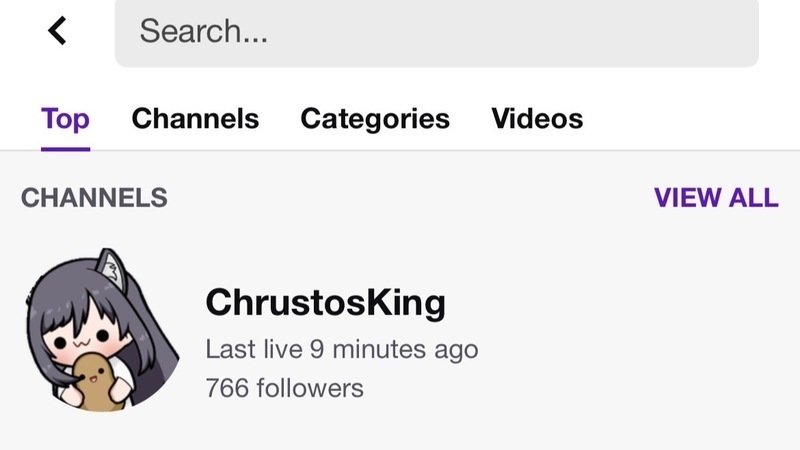
Task: Click the Search... placeholder text
Action: (203, 32)
